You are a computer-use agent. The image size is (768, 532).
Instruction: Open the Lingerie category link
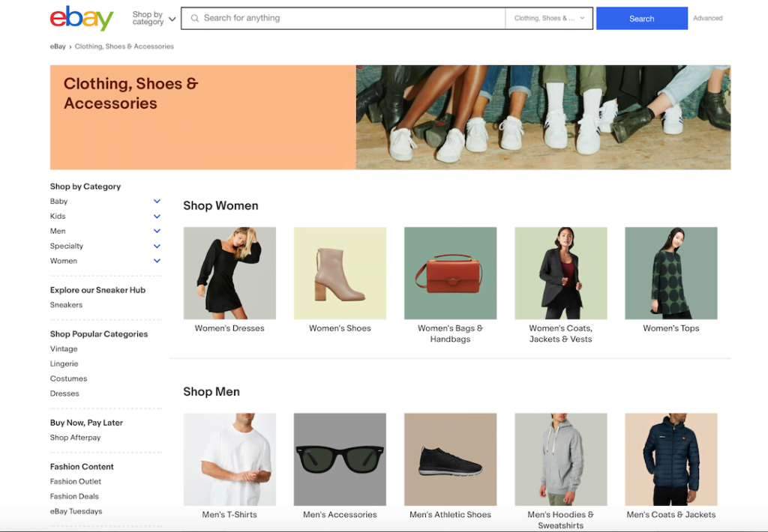click(64, 363)
